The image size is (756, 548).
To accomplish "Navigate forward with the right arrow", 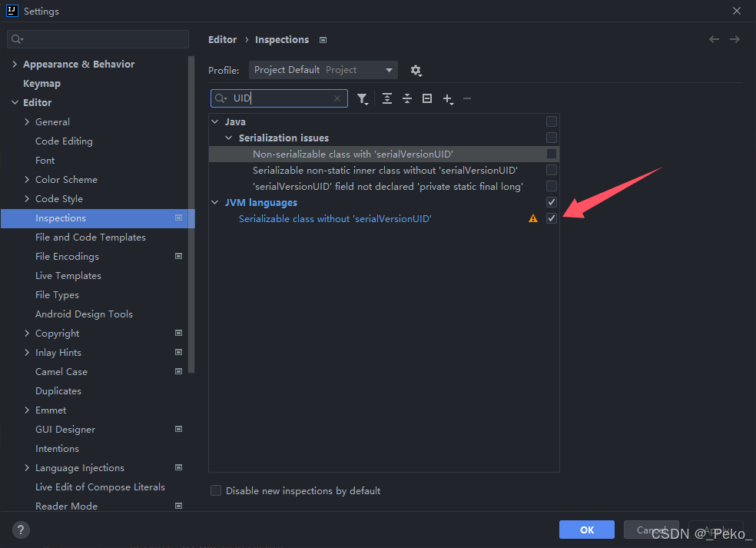I will (x=734, y=39).
